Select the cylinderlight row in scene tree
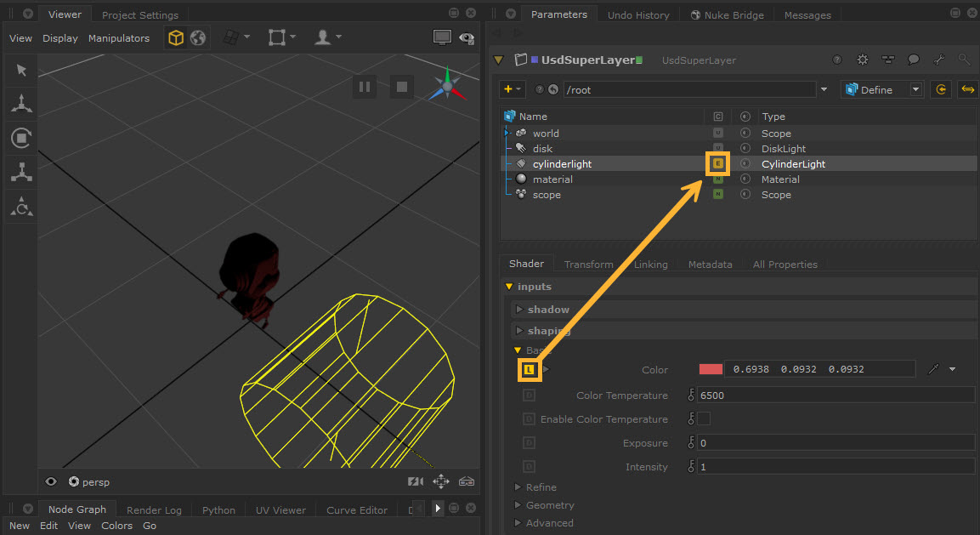Screen dimensions: 980x535 pyautogui.click(x=562, y=164)
